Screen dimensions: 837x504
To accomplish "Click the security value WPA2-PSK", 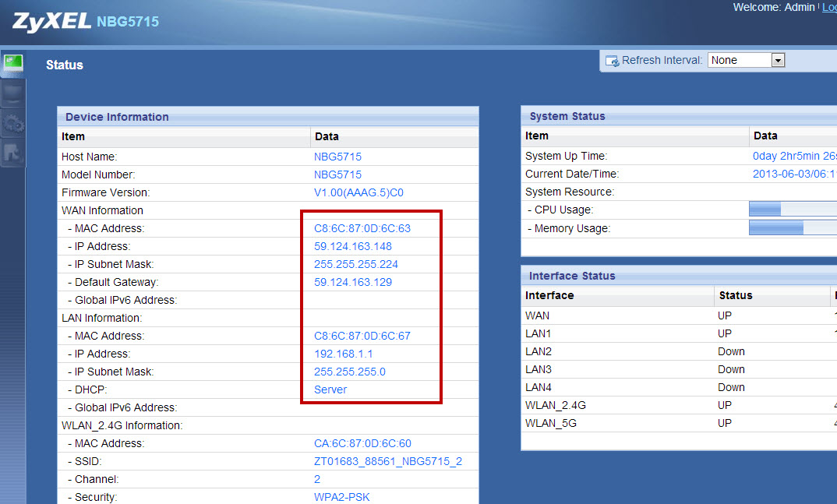I will [341, 497].
